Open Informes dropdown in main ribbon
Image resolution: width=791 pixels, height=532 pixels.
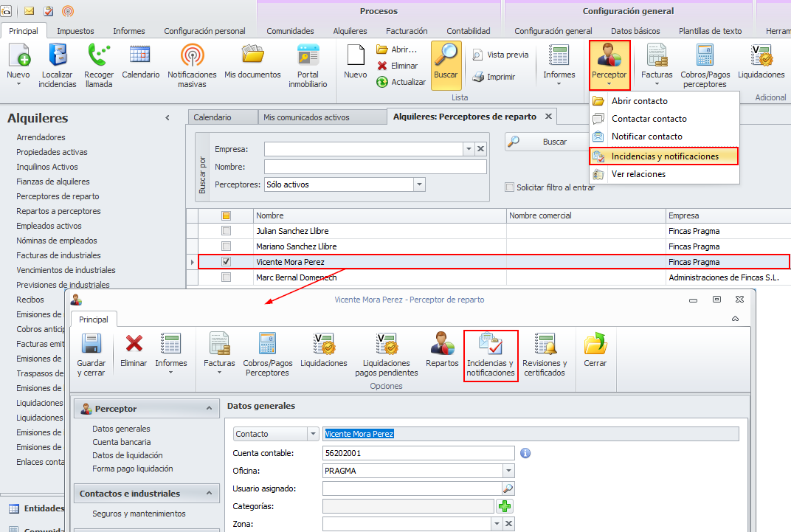tap(559, 64)
